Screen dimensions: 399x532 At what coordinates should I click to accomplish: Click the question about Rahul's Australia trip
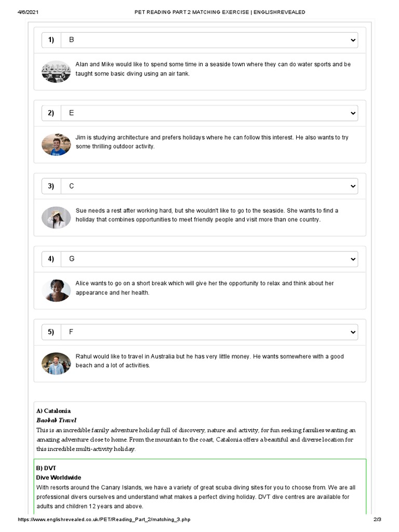210,361
